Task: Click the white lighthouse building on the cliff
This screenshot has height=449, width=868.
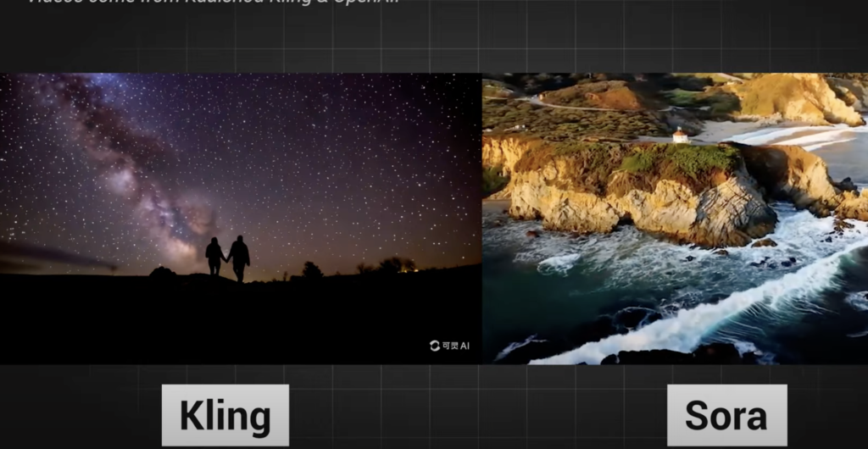Action: [x=680, y=136]
